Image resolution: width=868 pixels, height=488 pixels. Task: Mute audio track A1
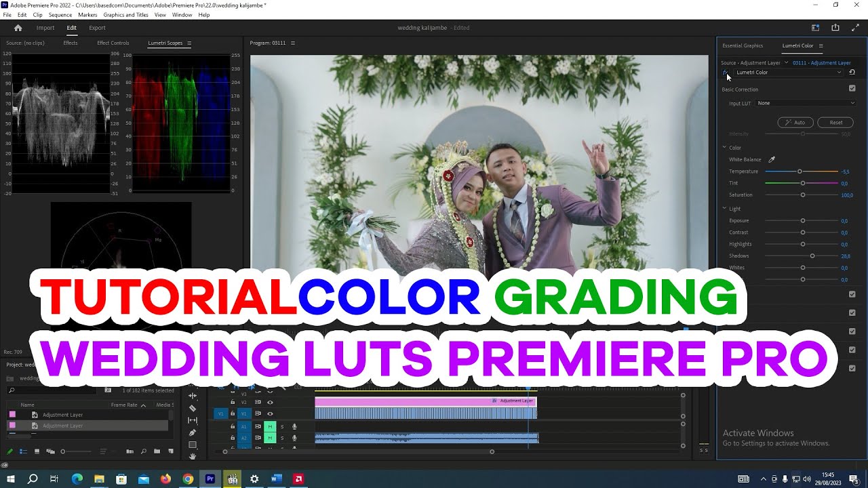point(270,426)
